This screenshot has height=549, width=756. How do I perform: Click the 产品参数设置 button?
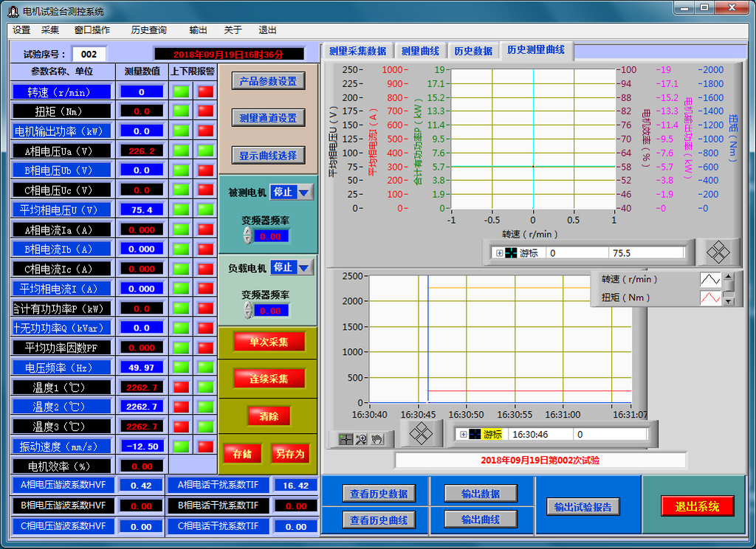click(267, 81)
